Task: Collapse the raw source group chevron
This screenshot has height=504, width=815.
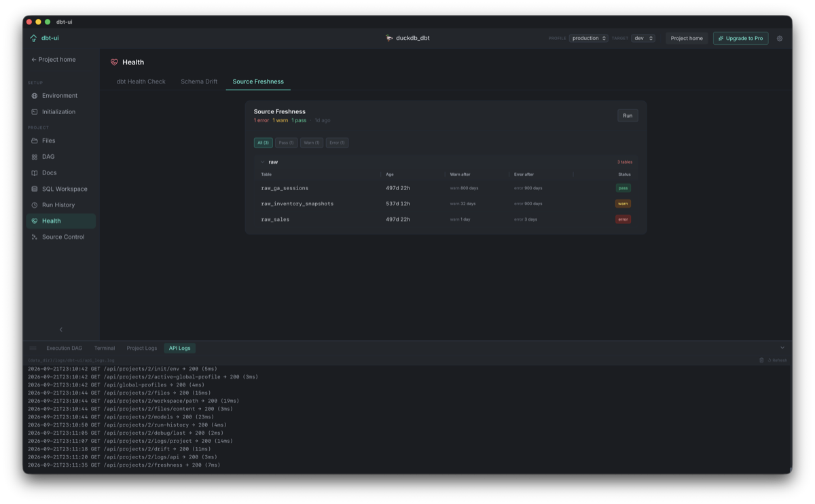Action: pos(263,162)
